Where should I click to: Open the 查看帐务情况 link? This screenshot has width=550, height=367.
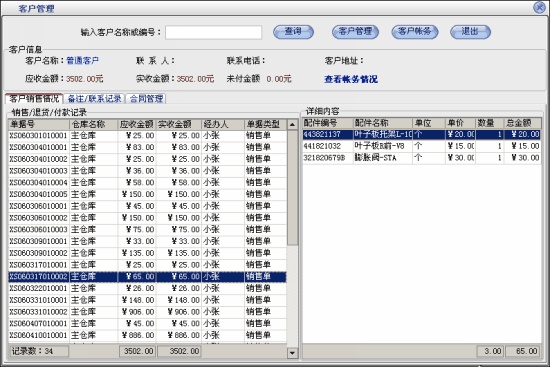click(351, 79)
